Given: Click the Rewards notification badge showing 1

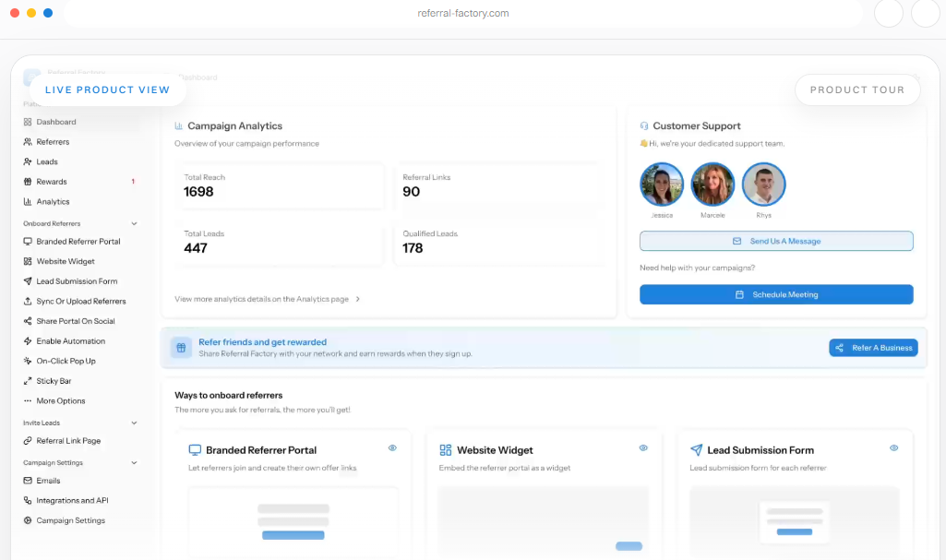Looking at the screenshot, I should 133,182.
